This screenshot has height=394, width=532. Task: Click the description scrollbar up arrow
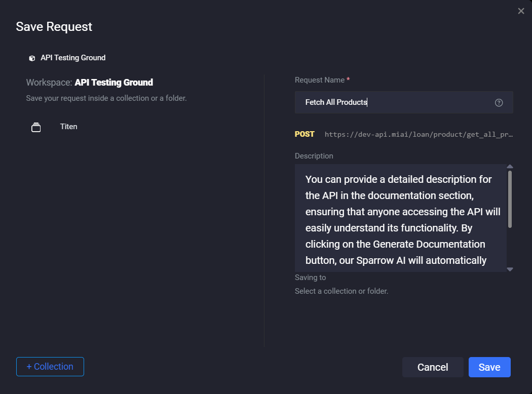(x=510, y=167)
